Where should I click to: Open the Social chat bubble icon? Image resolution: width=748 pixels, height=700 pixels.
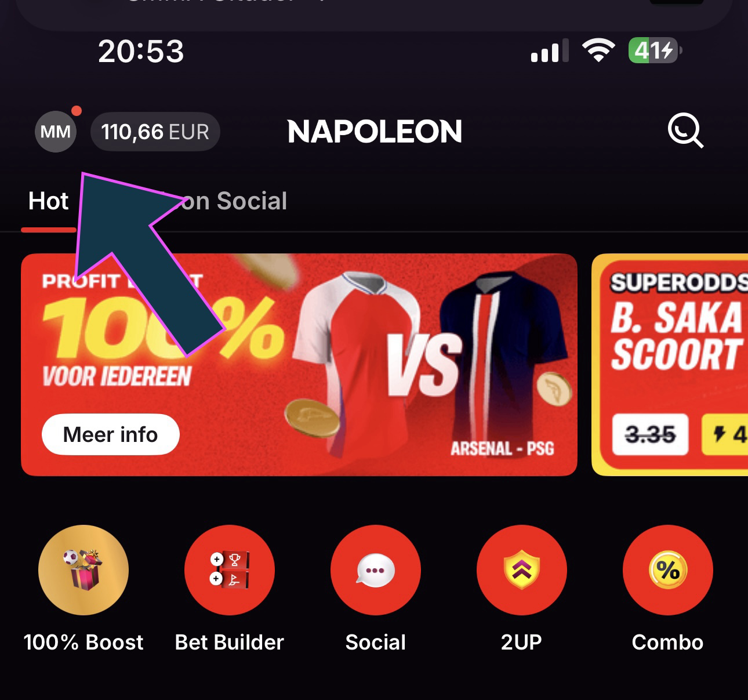[376, 570]
